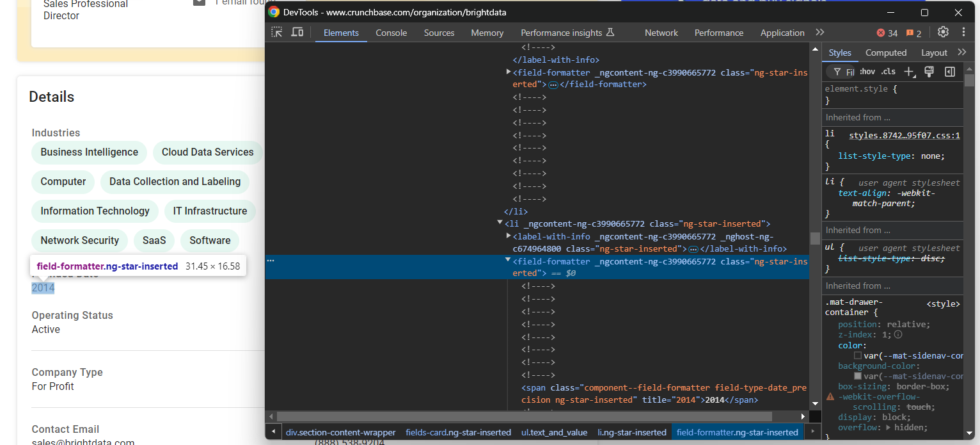
Task: Toggle the :hov element state button
Action: click(867, 72)
